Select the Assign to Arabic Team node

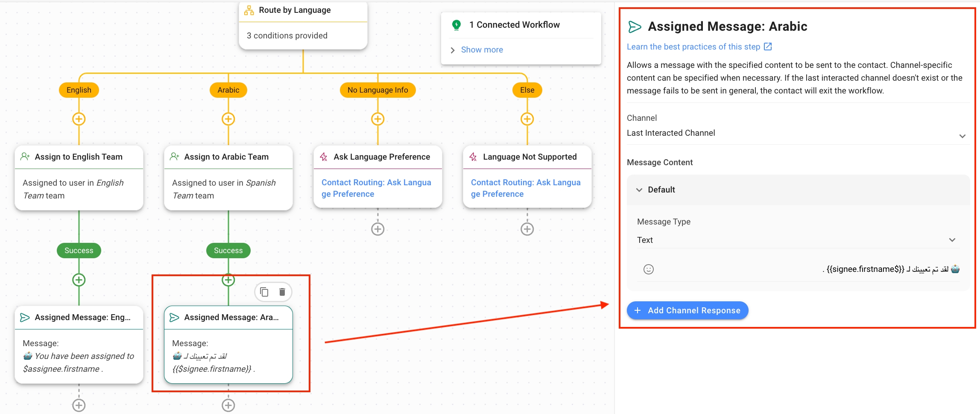pos(228,157)
